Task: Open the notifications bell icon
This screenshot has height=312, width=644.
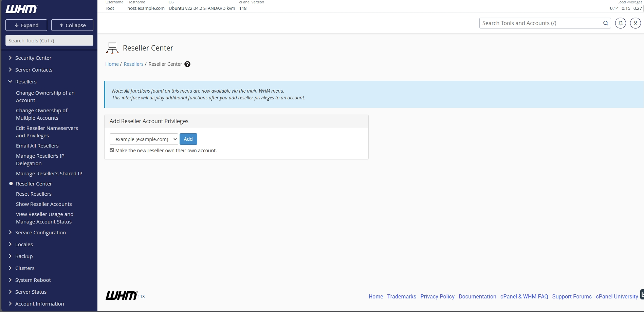Action: (621, 23)
